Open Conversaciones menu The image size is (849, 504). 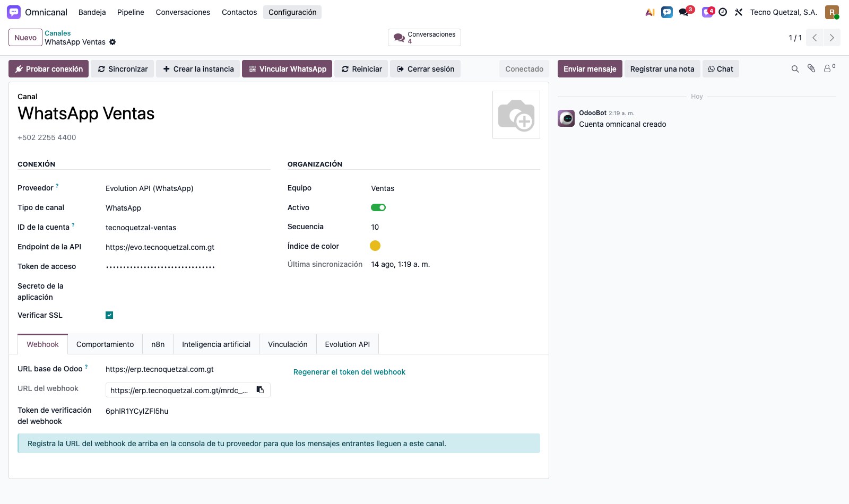[183, 12]
